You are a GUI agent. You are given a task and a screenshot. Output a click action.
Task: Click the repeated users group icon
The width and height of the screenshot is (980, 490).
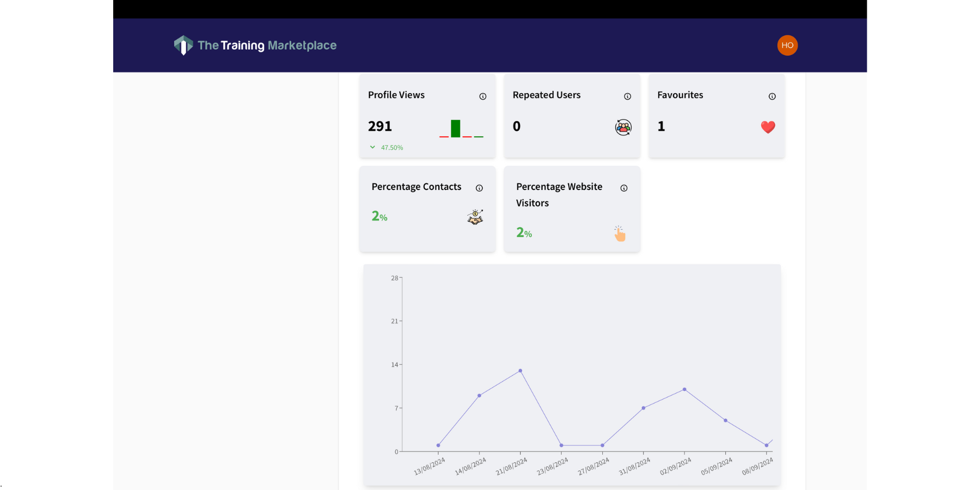pos(623,127)
